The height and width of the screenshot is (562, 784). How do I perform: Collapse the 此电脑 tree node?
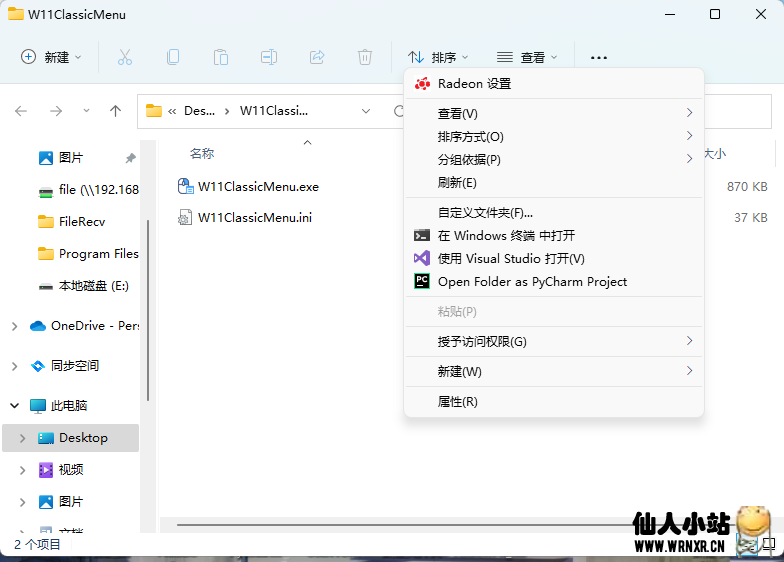click(14, 406)
